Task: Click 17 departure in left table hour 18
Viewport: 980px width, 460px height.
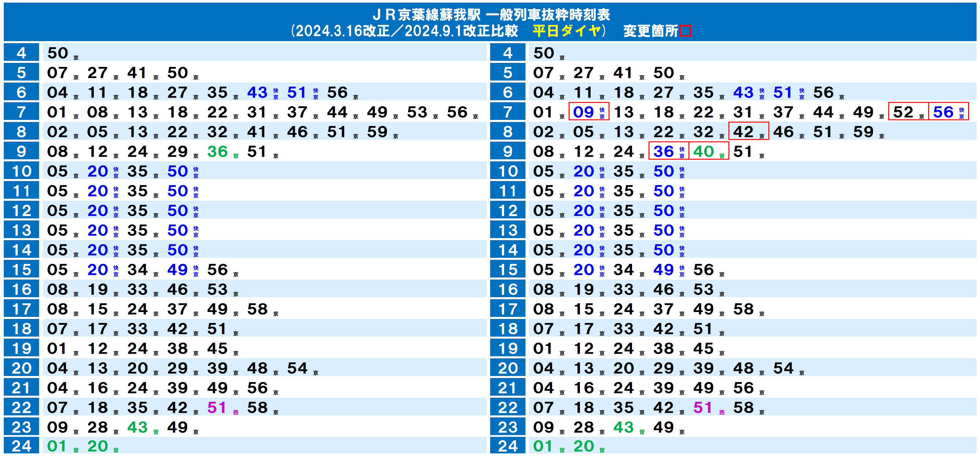Action: 98,329
